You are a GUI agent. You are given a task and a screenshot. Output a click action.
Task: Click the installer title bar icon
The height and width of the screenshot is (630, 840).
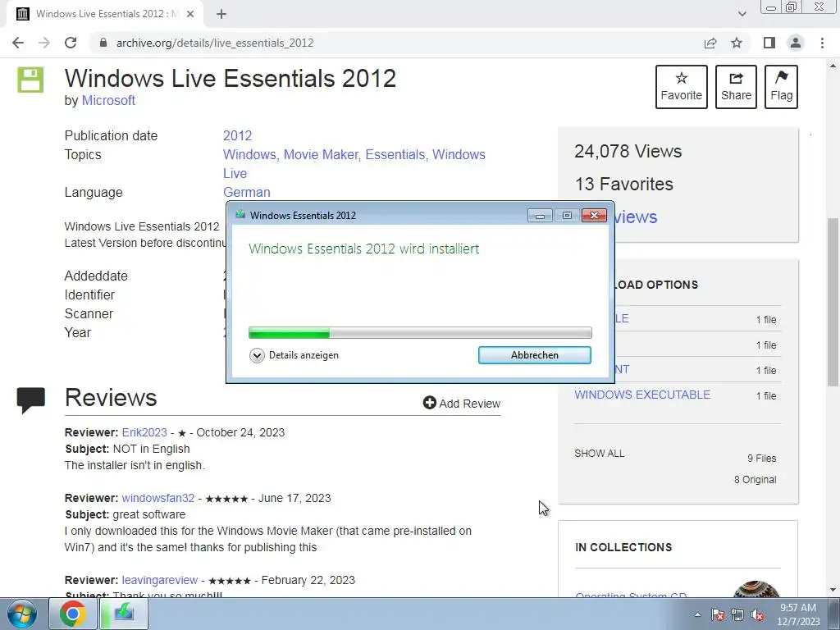coord(240,215)
